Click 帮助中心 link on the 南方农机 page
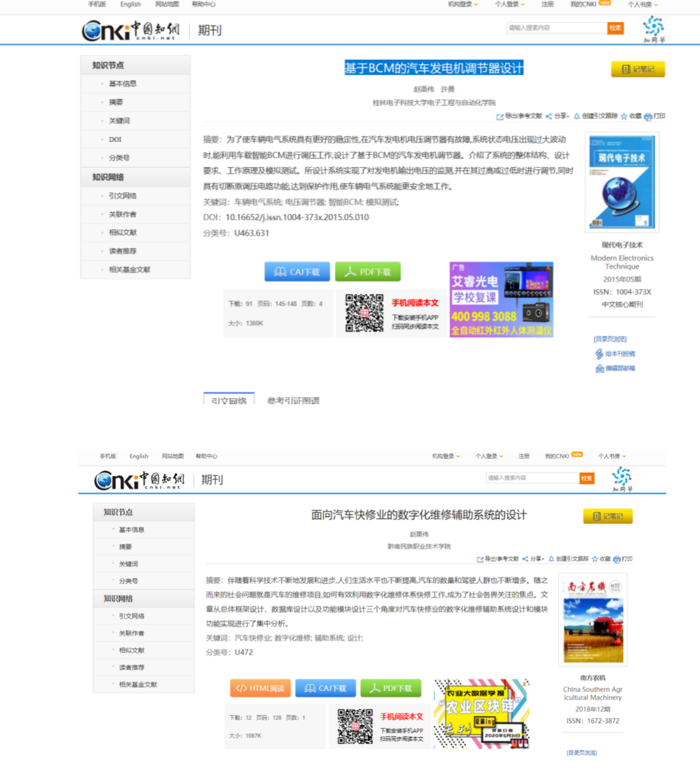This screenshot has height=776, width=700. 206,456
